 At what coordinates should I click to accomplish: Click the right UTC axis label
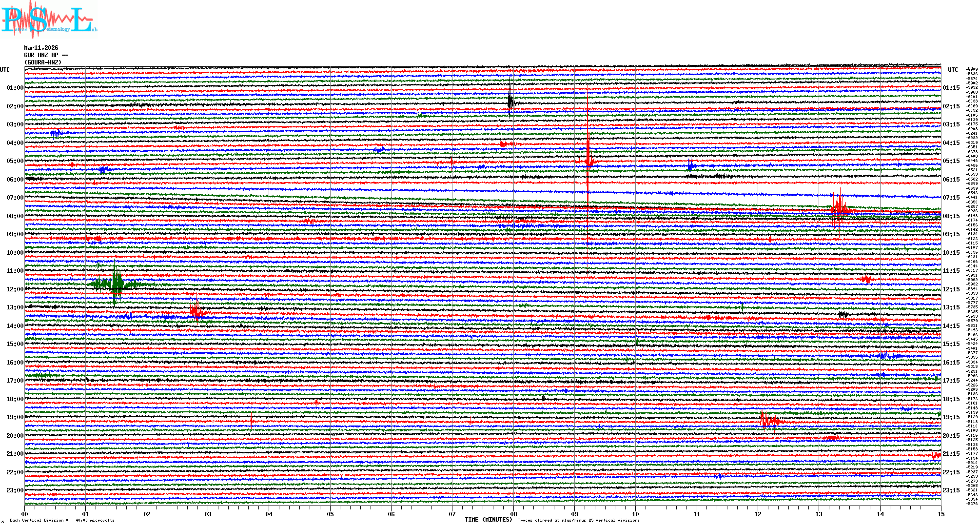pos(953,70)
